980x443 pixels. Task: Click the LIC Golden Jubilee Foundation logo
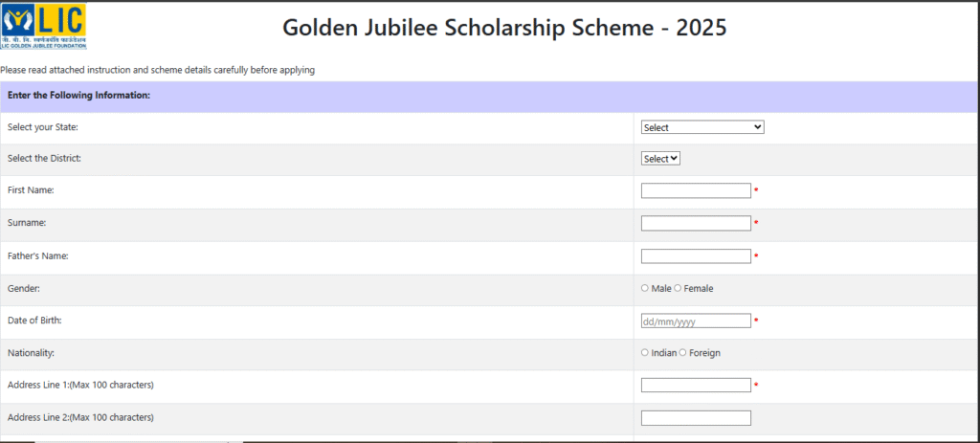44,26
